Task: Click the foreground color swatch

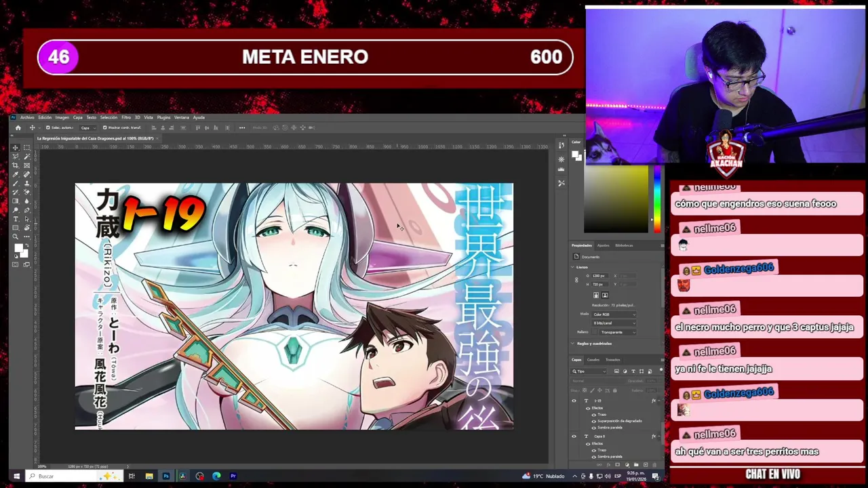Action: tap(18, 248)
